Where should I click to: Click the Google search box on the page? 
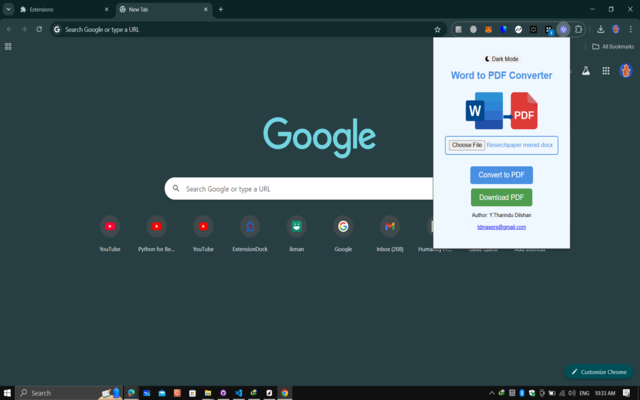298,189
